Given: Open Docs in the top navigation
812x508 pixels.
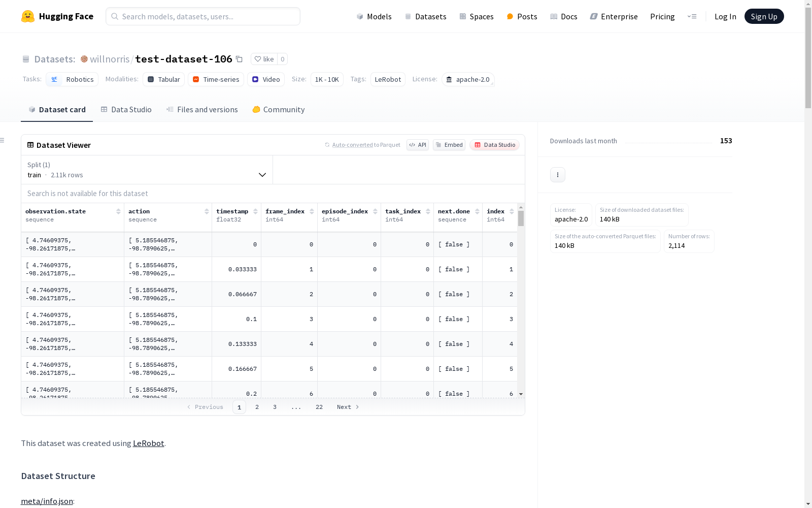Looking at the screenshot, I should pos(564,16).
